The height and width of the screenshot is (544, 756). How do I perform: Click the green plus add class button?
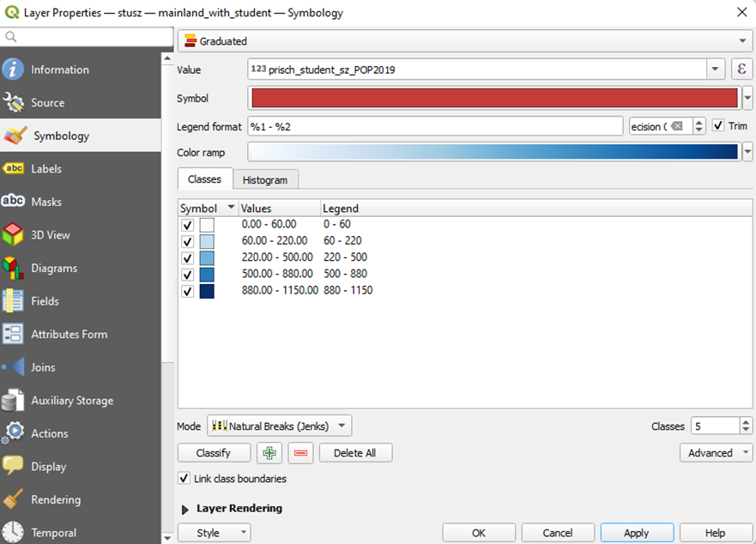click(x=269, y=453)
